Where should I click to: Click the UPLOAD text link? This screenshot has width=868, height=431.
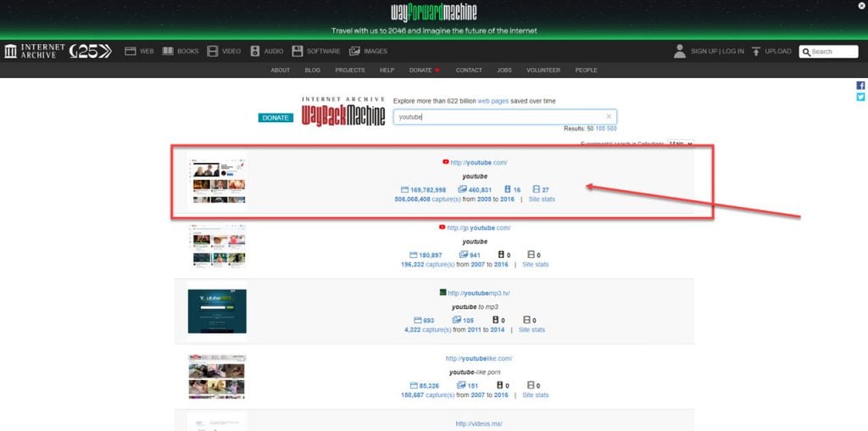click(778, 51)
